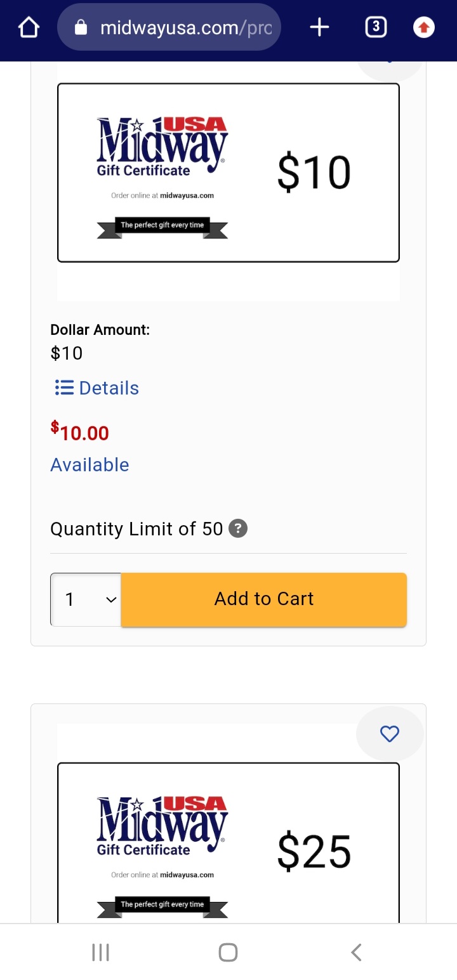The width and height of the screenshot is (457, 980).
Task: Open the tab switcher showing 3 tabs
Action: tap(376, 27)
